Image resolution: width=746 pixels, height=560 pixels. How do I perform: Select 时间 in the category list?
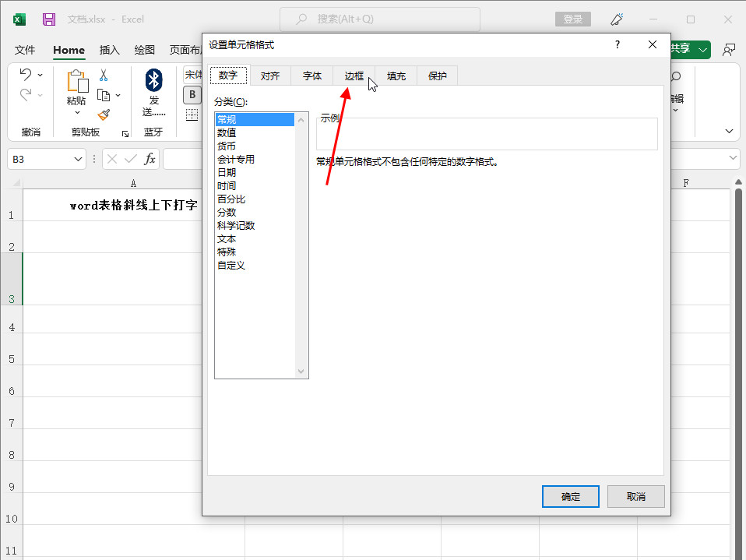point(255,186)
